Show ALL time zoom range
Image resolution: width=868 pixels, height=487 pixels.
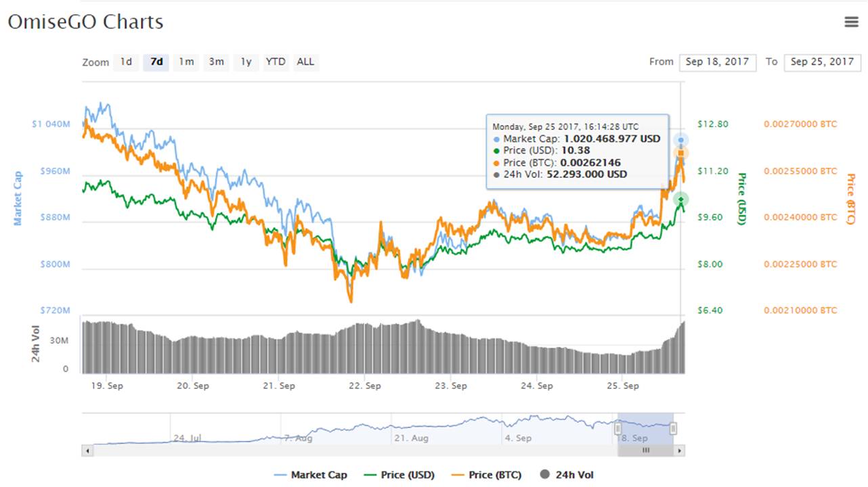tap(305, 62)
